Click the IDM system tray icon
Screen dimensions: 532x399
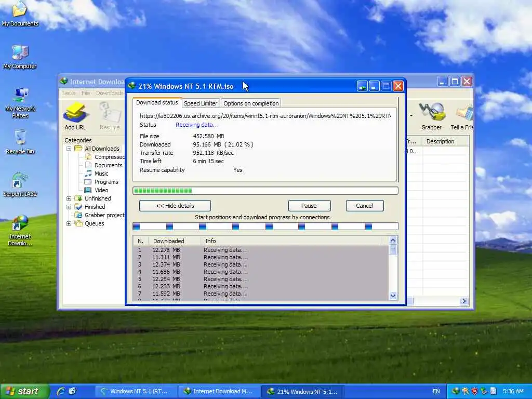point(456,391)
